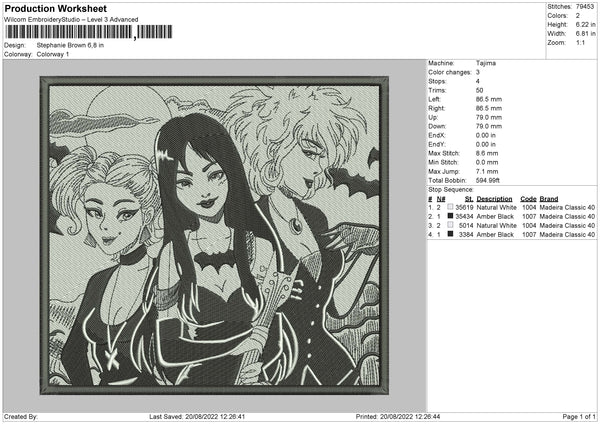The image size is (600, 424).
Task: Click the 'Created By:' footer label
Action: [x=21, y=416]
